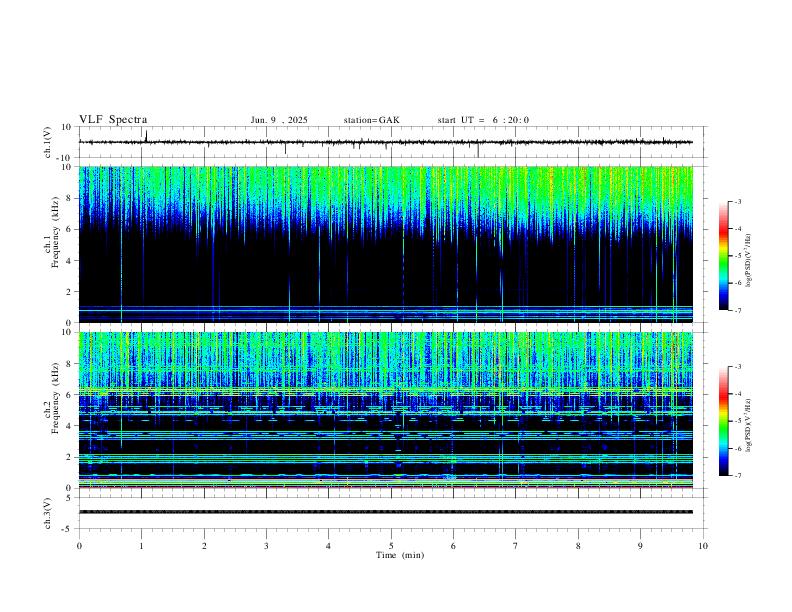Viewport: 792px width, 612px height.
Task: Click the "ch.1(V)" axis label
Action: tap(48, 142)
